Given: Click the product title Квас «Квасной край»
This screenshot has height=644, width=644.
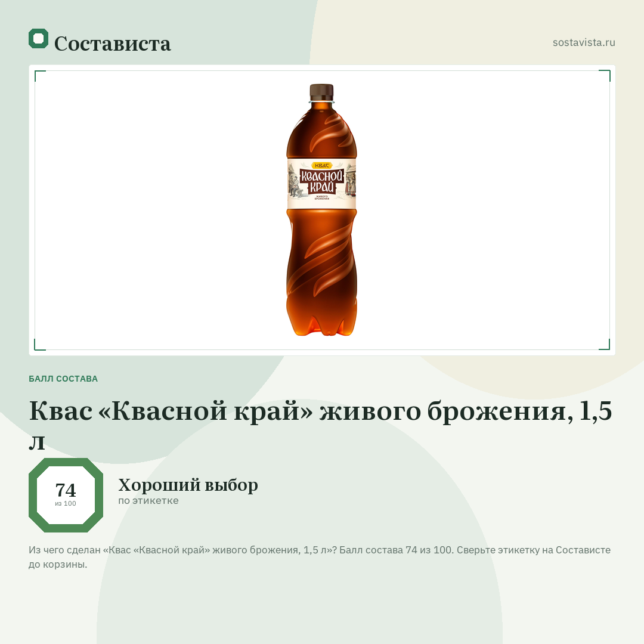Looking at the screenshot, I should (320, 425).
